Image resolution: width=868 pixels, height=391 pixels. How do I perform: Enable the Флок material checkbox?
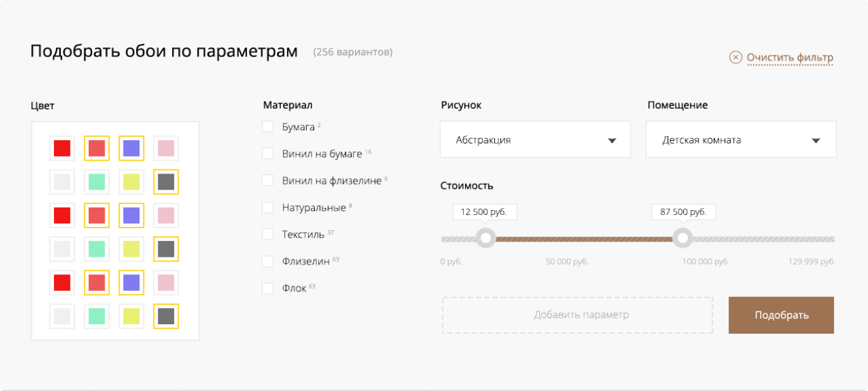268,288
